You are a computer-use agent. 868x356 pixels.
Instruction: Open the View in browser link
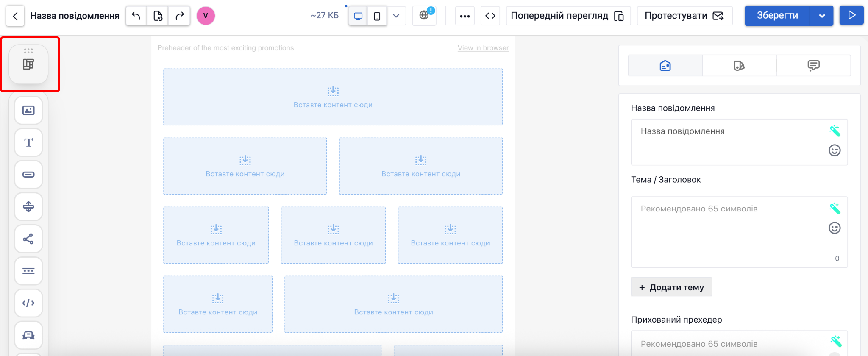click(x=483, y=48)
